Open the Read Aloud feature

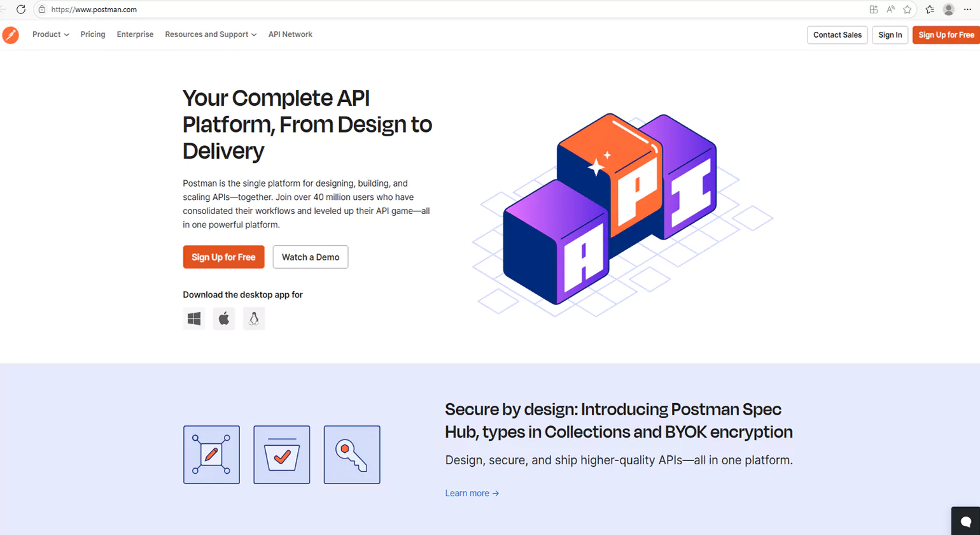(x=891, y=10)
